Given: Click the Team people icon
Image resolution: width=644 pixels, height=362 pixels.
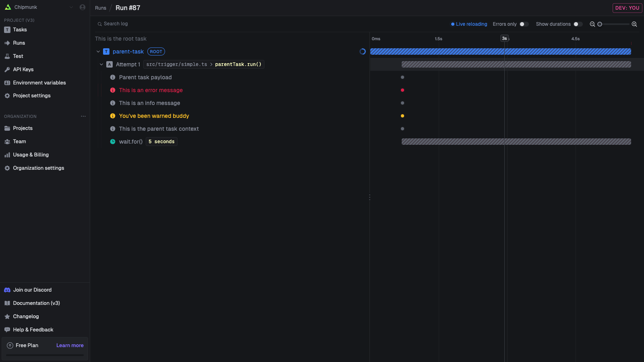Looking at the screenshot, I should click(7, 142).
